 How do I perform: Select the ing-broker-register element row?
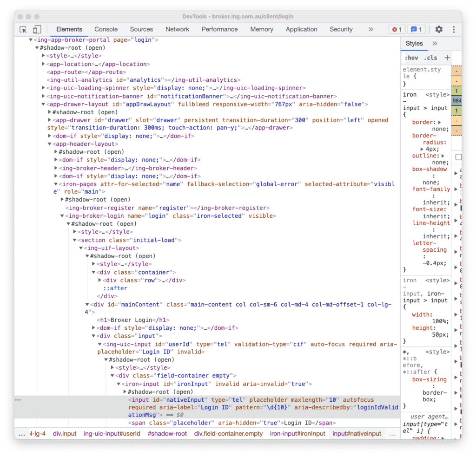(x=167, y=208)
